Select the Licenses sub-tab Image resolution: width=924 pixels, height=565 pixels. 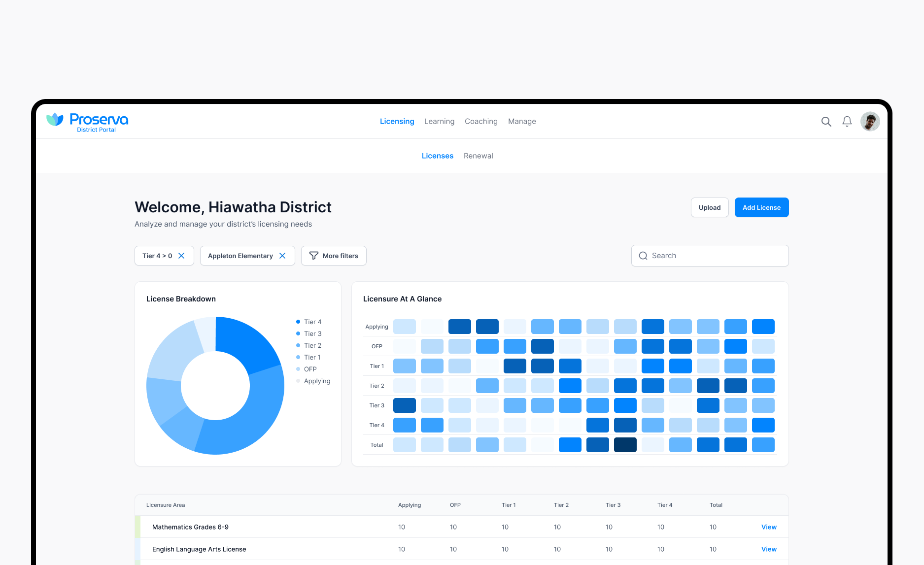point(438,156)
